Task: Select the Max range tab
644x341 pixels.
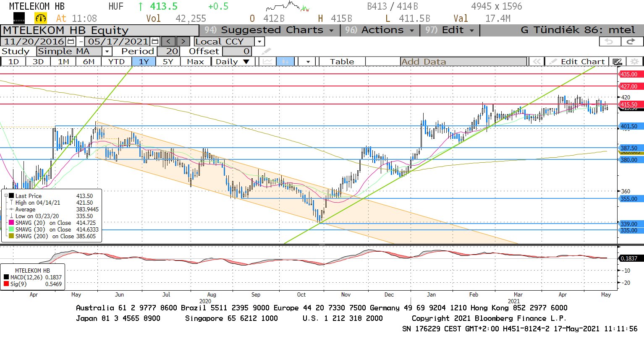Action: (x=196, y=62)
